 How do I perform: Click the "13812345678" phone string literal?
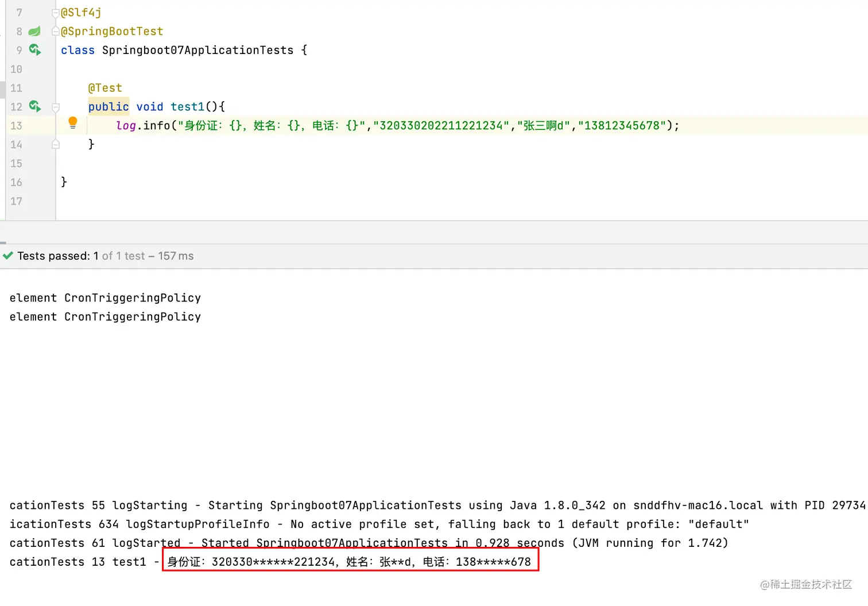point(622,126)
